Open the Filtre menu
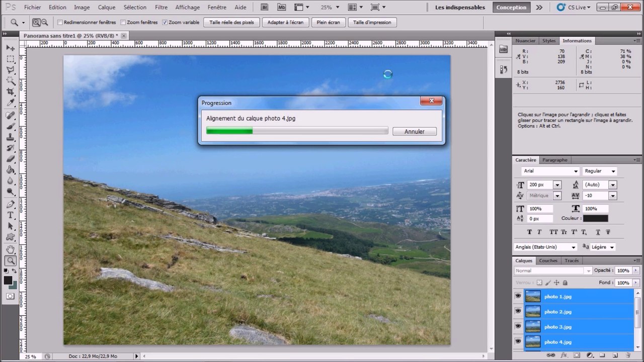 (x=162, y=8)
